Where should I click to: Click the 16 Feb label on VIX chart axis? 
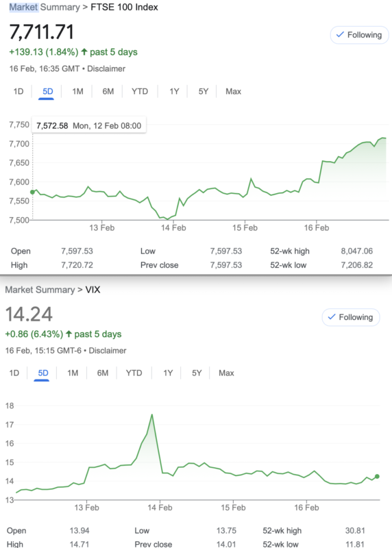306,508
